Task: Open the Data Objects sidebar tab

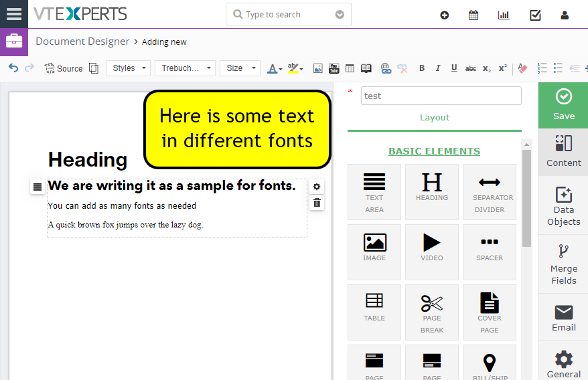Action: (x=563, y=206)
